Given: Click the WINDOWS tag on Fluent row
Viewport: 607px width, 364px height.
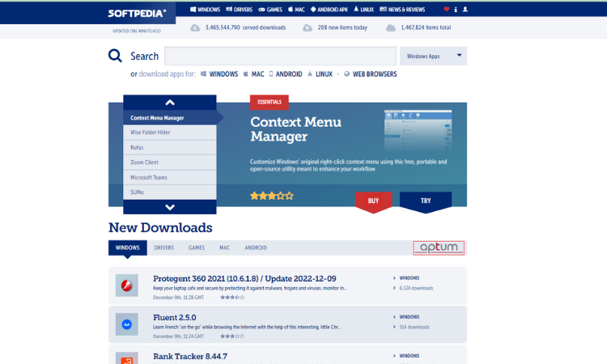Looking at the screenshot, I should click(x=410, y=317).
